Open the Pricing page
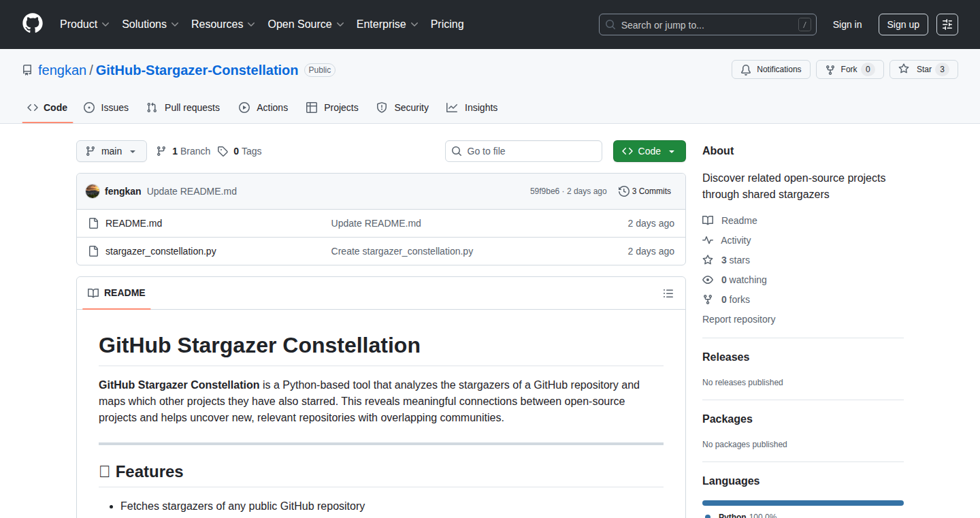Viewport: 980px width, 518px height. (x=447, y=25)
